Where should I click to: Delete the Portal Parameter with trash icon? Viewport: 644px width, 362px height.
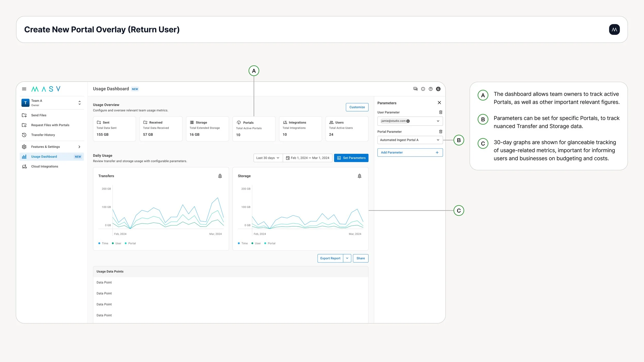point(440,132)
